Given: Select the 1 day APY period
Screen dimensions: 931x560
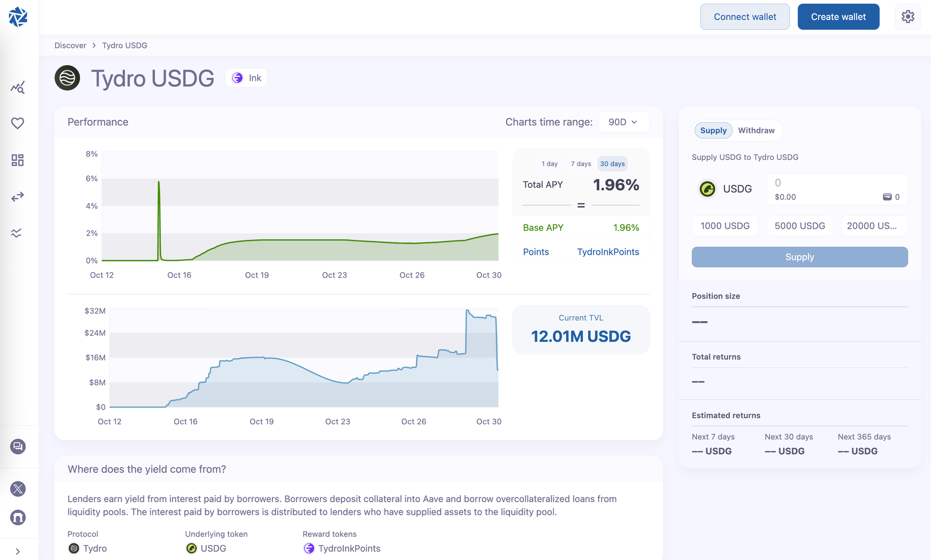Looking at the screenshot, I should [549, 164].
